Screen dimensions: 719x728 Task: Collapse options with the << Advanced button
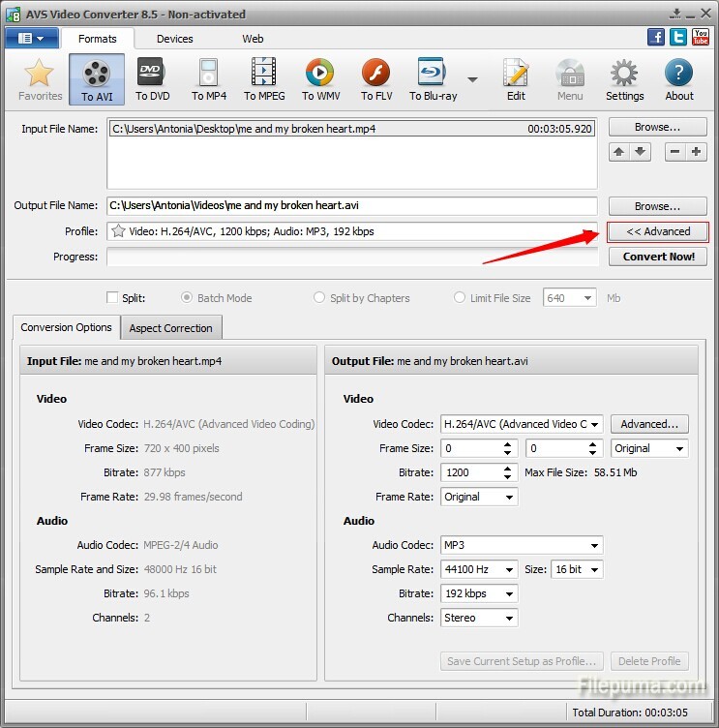[x=658, y=231]
